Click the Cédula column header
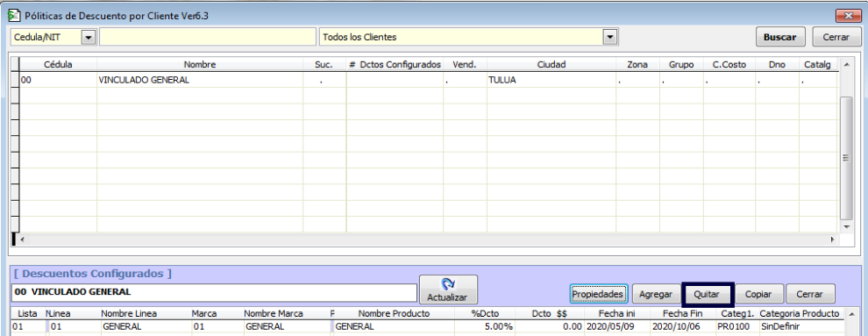Viewport: 868px width, 336px height. 58,65
